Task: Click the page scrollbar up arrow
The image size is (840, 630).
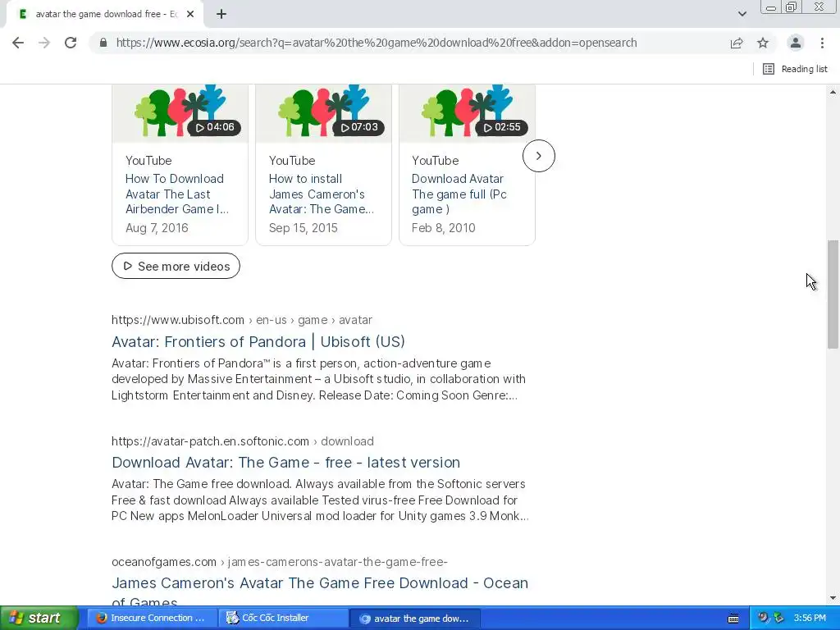Action: pyautogui.click(x=833, y=92)
